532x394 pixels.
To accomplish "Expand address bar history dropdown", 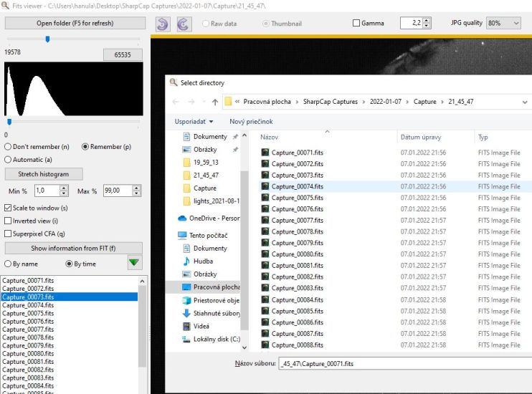I will [525, 102].
